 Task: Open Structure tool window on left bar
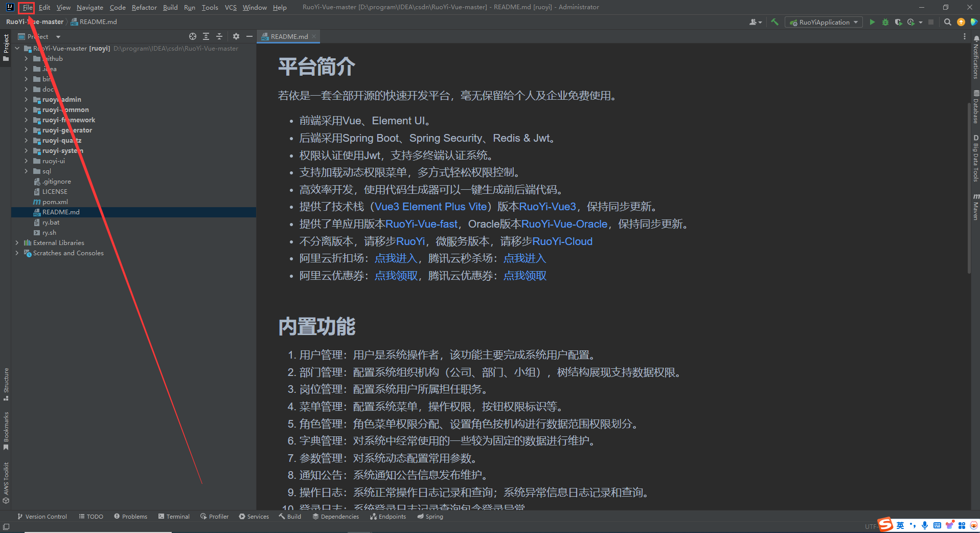coord(6,384)
